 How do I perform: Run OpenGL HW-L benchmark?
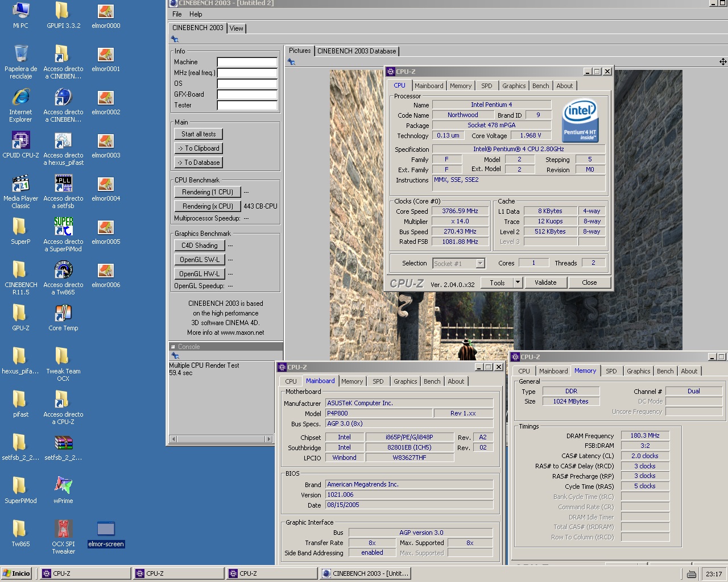[x=200, y=274]
